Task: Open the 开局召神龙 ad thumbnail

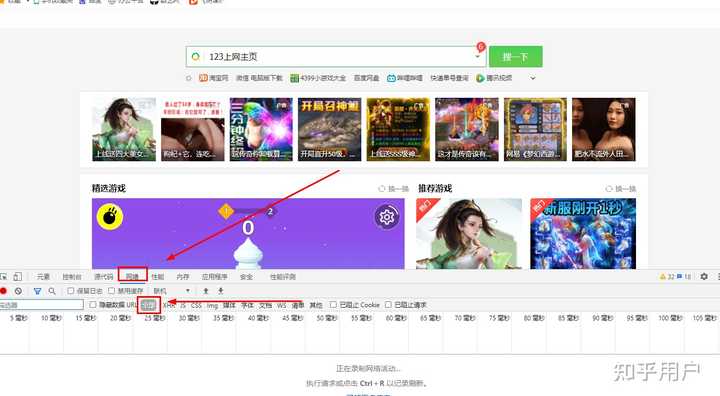Action: pyautogui.click(x=329, y=129)
